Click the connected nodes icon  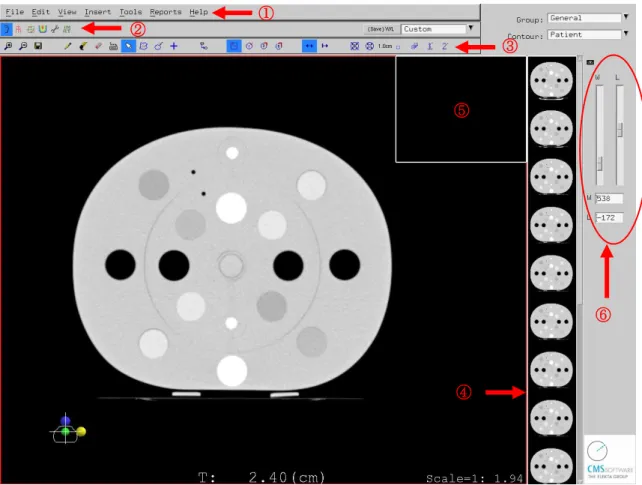(203, 46)
